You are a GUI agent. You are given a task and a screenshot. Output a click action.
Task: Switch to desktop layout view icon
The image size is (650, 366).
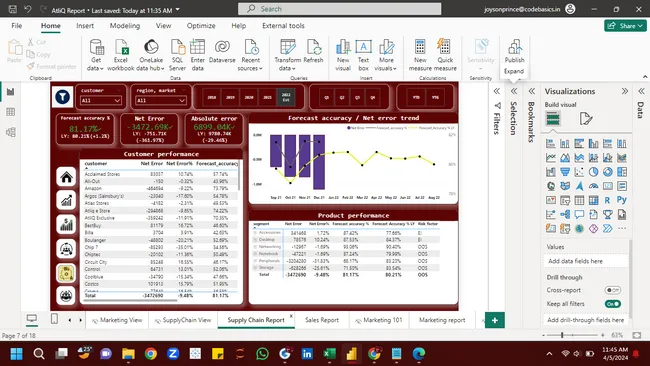[32, 319]
